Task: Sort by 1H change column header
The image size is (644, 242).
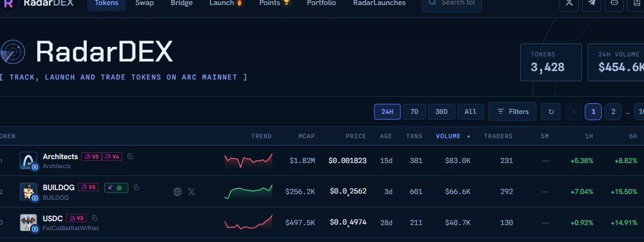Action: click(589, 137)
